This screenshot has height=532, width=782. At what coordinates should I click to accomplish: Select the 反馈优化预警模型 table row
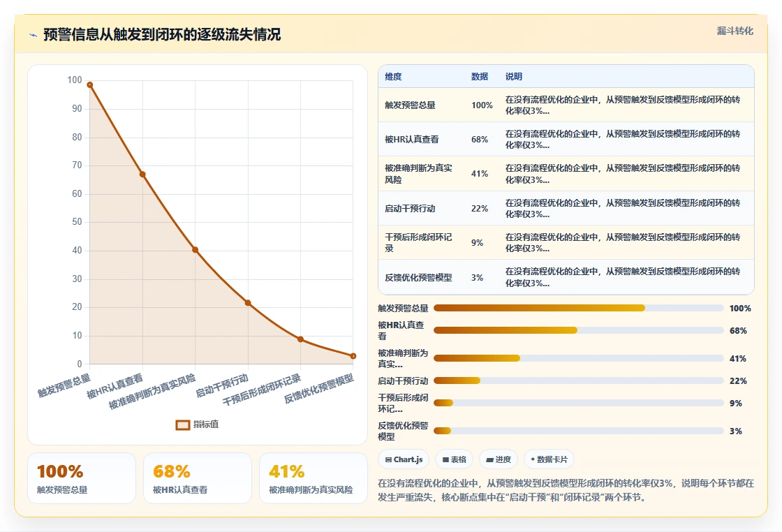pyautogui.click(x=566, y=277)
